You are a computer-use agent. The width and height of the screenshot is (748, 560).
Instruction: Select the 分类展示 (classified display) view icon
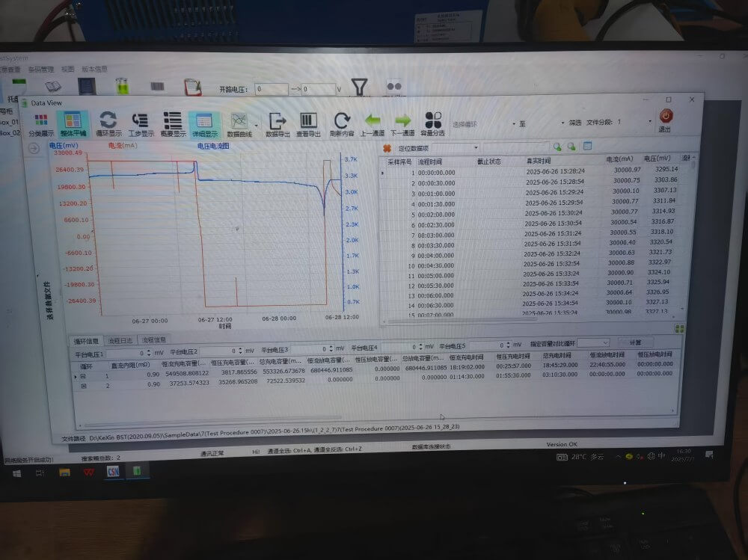(41, 123)
